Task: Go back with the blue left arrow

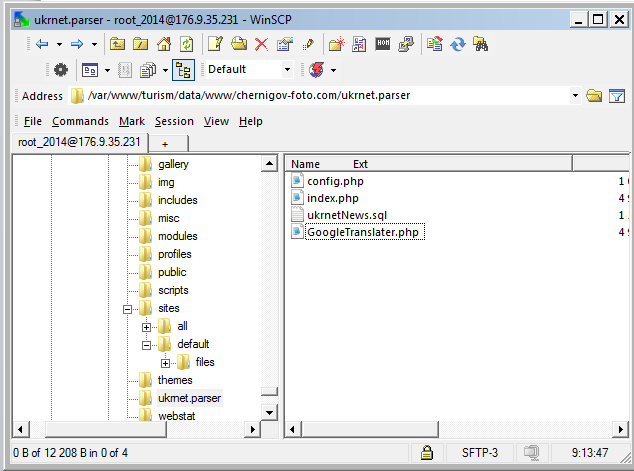Action: click(x=42, y=44)
